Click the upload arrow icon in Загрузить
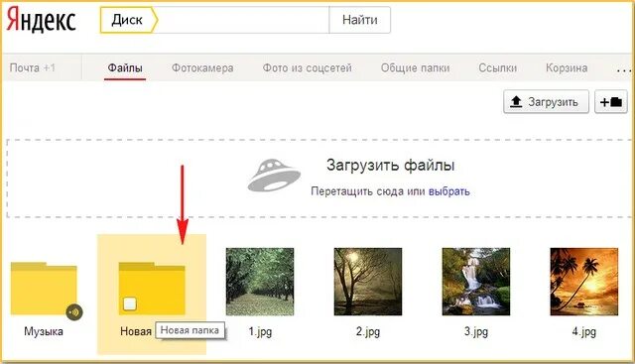The width and height of the screenshot is (635, 364). click(x=516, y=101)
